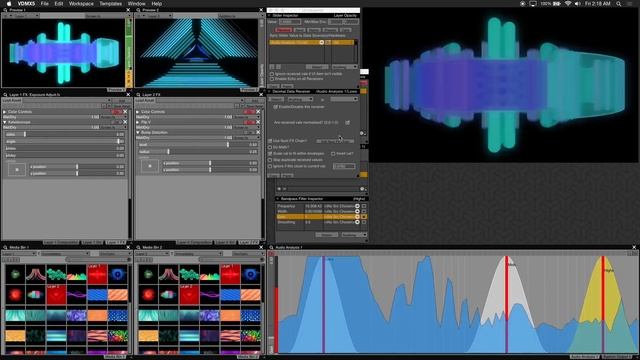
Task: Remove Color Controls effect from Layer 1 FX
Action: [125, 111]
